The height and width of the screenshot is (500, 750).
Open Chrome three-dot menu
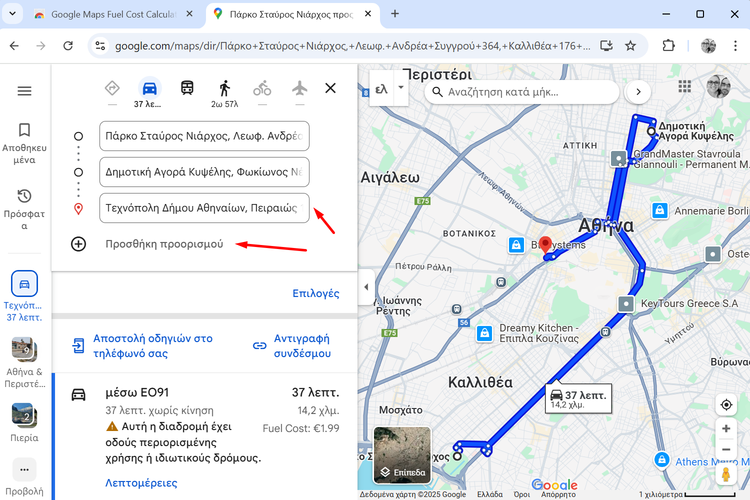[x=735, y=45]
